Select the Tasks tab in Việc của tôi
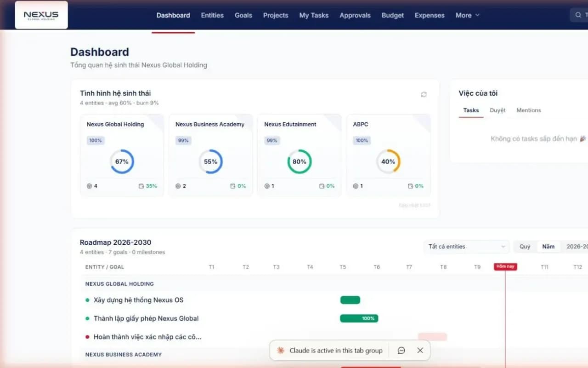Image resolution: width=588 pixels, height=368 pixels. point(471,110)
